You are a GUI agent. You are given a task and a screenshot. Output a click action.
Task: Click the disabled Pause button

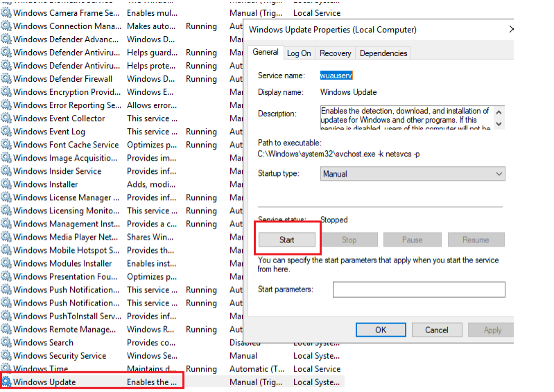[x=413, y=240]
